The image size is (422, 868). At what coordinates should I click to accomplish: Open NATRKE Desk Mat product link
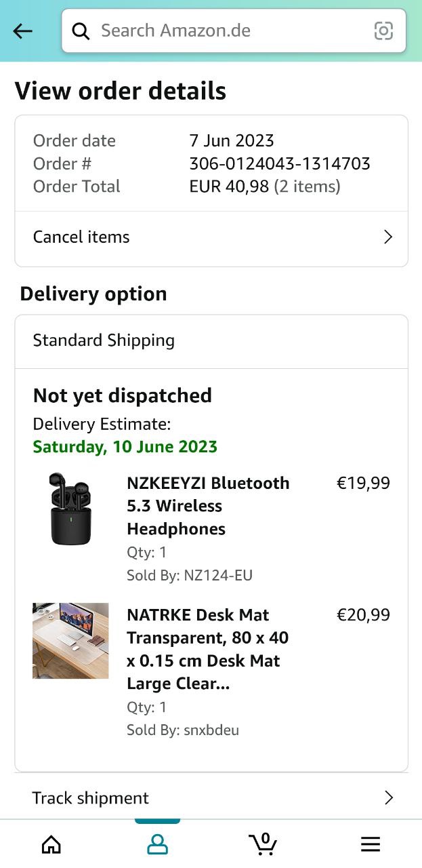(208, 649)
